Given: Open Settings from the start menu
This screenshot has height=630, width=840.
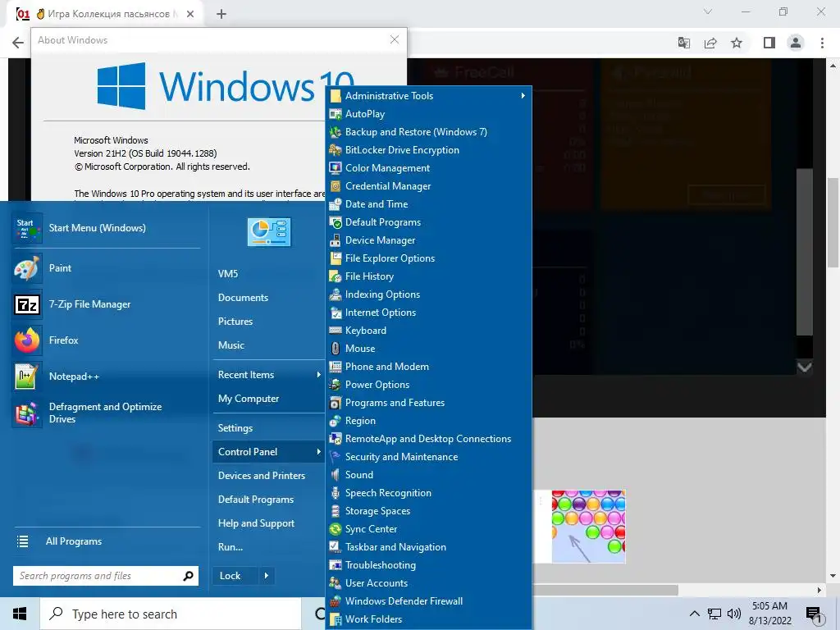Looking at the screenshot, I should tap(268, 428).
